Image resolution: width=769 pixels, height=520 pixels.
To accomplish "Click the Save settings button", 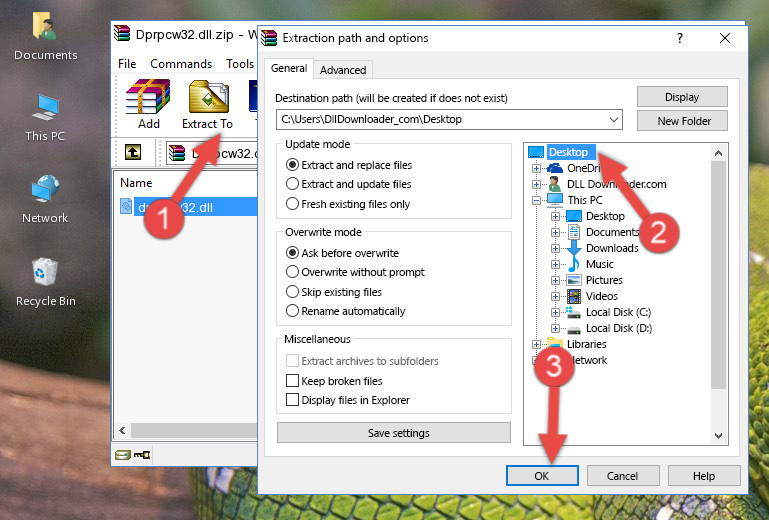I will [x=394, y=433].
